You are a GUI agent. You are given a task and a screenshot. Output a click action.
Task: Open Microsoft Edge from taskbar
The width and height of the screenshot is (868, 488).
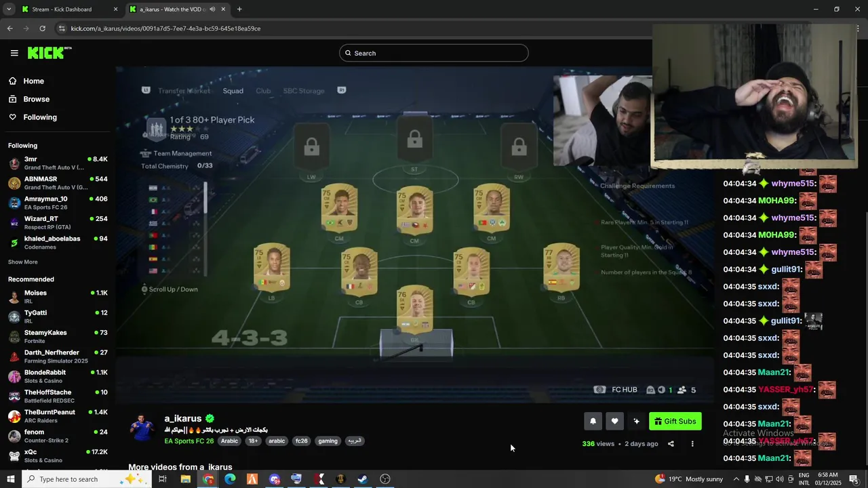click(230, 479)
